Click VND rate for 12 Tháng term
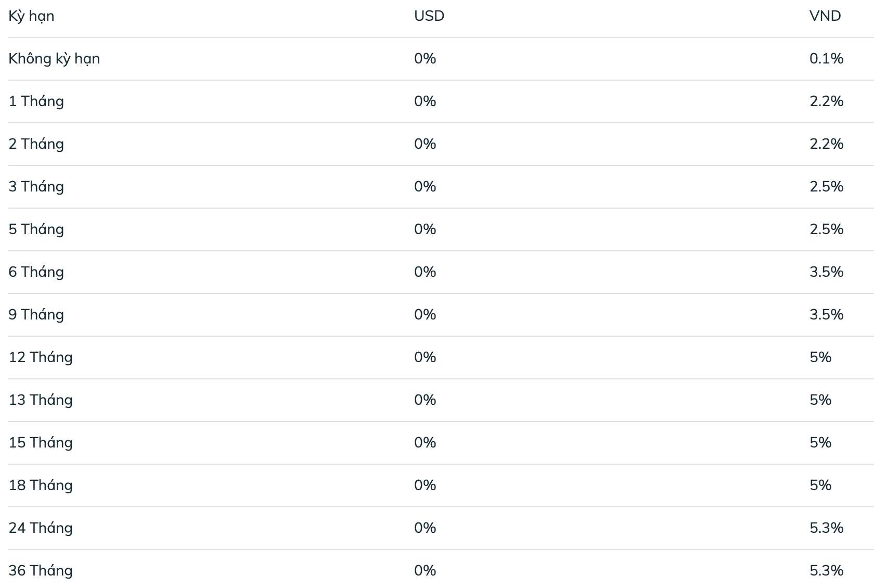874x588 pixels. (x=820, y=357)
